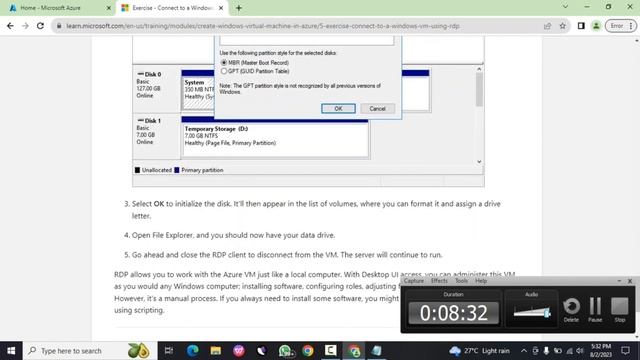Viewport: 640px width, 360px height.
Task: Open the active Chrome profile window on the taskbar
Action: click(x=354, y=351)
